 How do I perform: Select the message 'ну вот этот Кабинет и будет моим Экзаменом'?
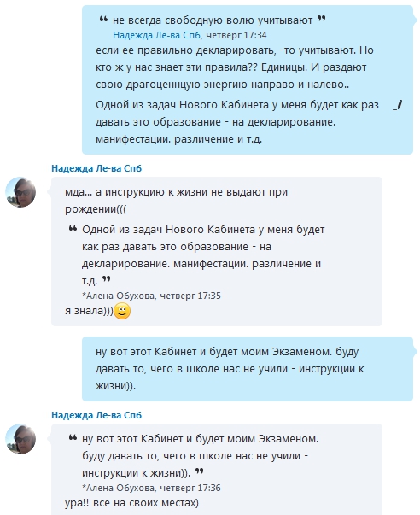(248, 368)
